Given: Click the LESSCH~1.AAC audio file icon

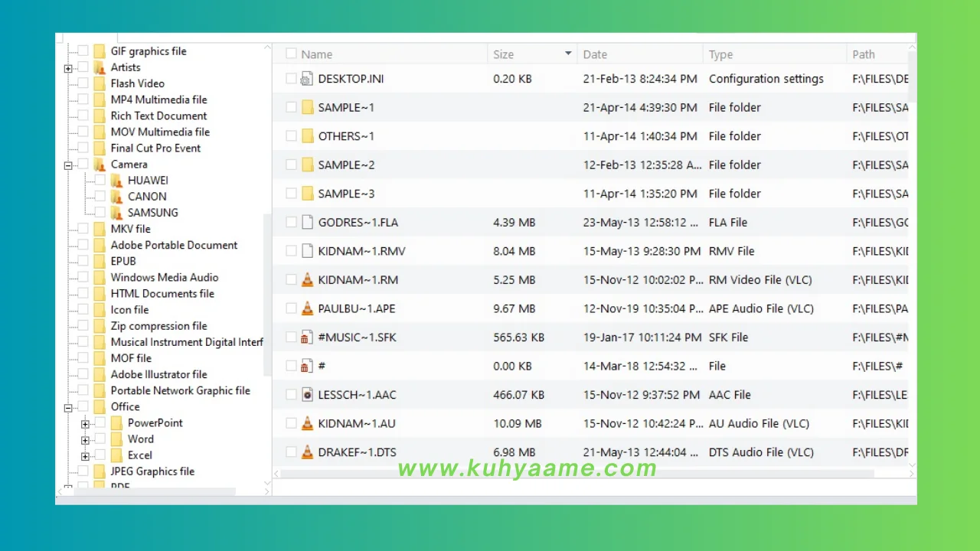Looking at the screenshot, I should [x=307, y=395].
